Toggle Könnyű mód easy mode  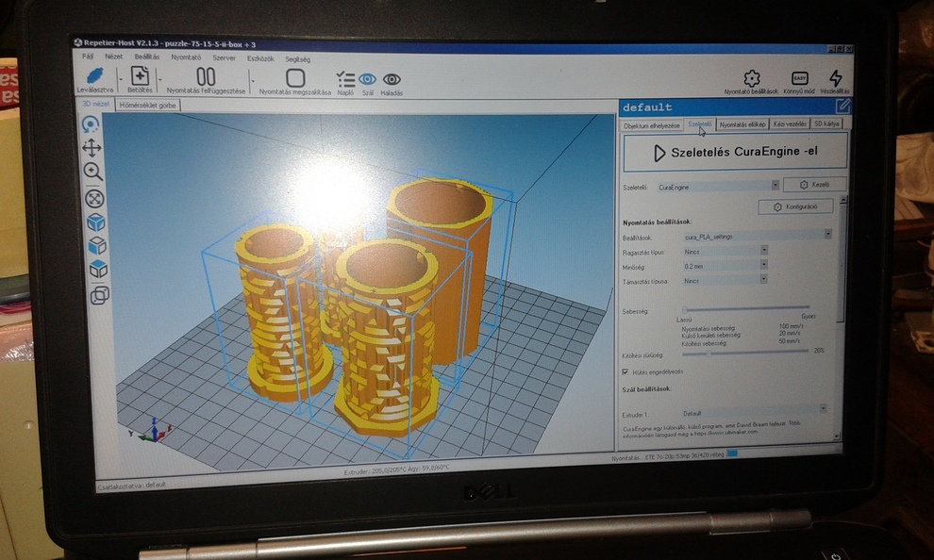coord(799,78)
